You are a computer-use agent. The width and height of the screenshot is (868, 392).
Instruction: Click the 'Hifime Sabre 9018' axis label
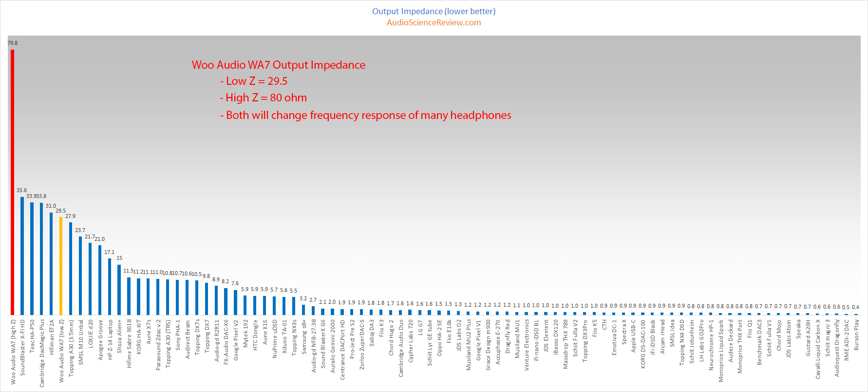click(129, 344)
